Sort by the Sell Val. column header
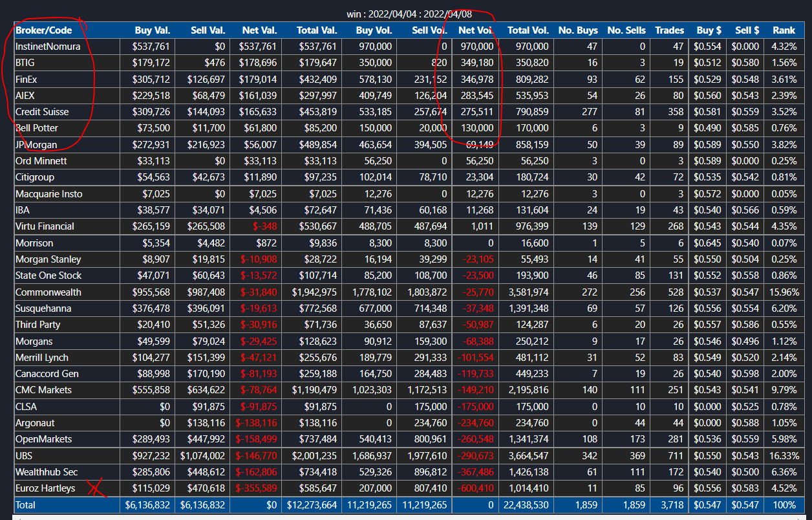812x520 pixels. click(208, 30)
